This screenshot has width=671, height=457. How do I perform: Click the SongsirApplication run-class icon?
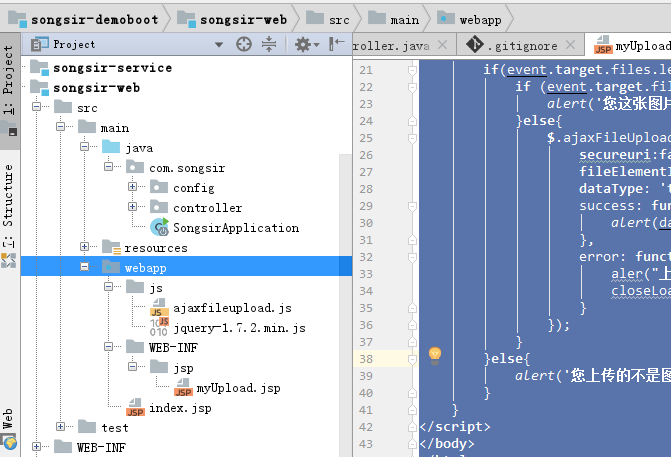click(160, 227)
